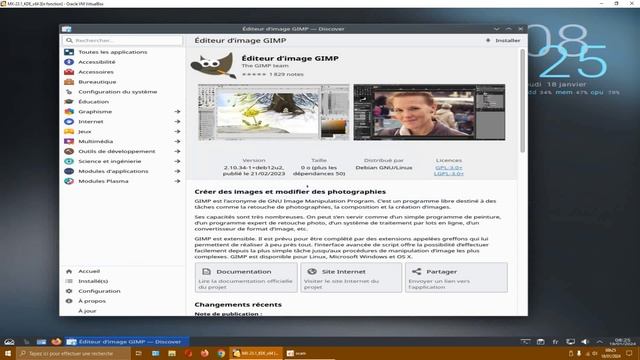
Task: Click the Installer button
Action: pos(503,40)
